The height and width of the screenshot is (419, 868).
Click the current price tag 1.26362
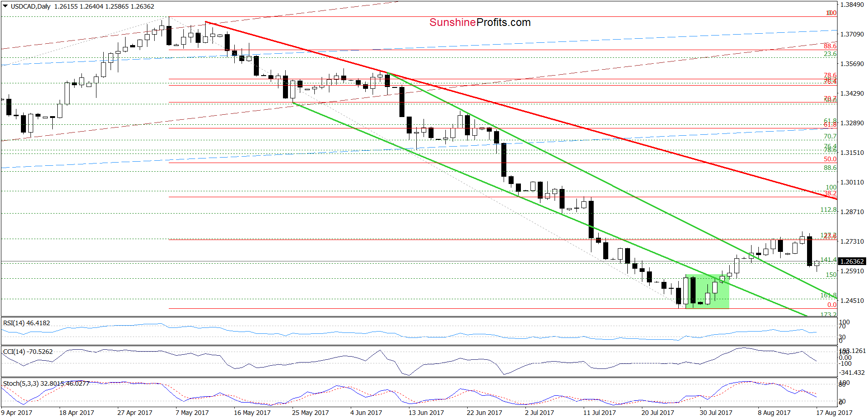[x=852, y=261]
